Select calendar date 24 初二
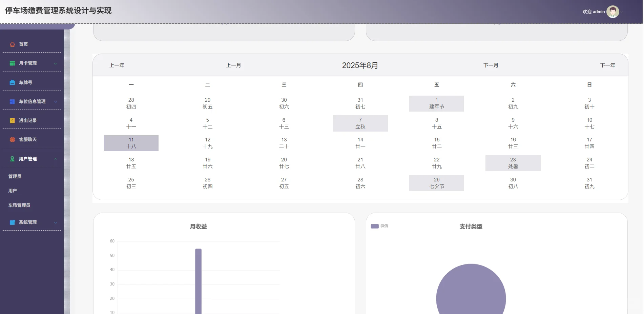 589,163
